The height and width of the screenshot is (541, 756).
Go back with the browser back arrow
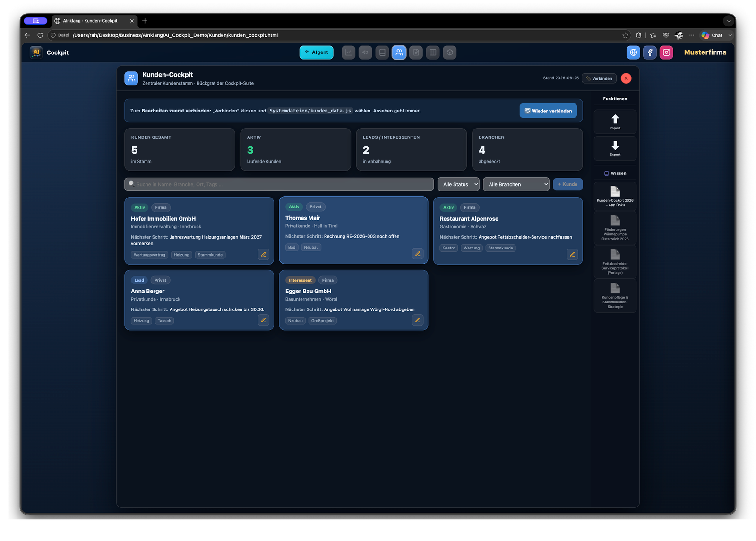tap(27, 35)
